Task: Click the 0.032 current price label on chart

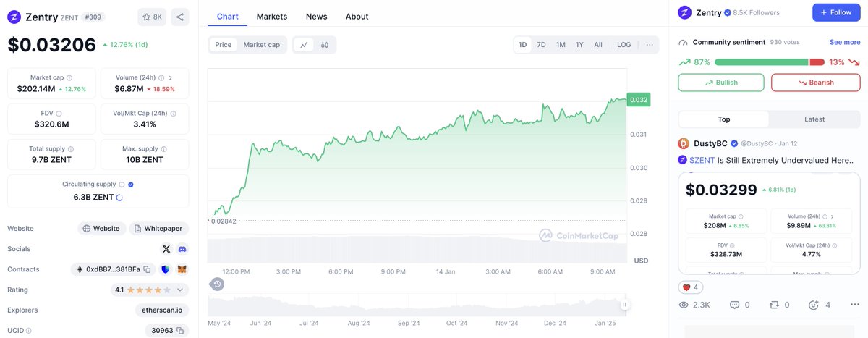Action: click(638, 100)
